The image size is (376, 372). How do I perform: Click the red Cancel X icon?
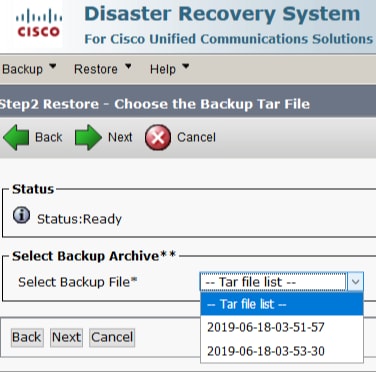pyautogui.click(x=158, y=137)
